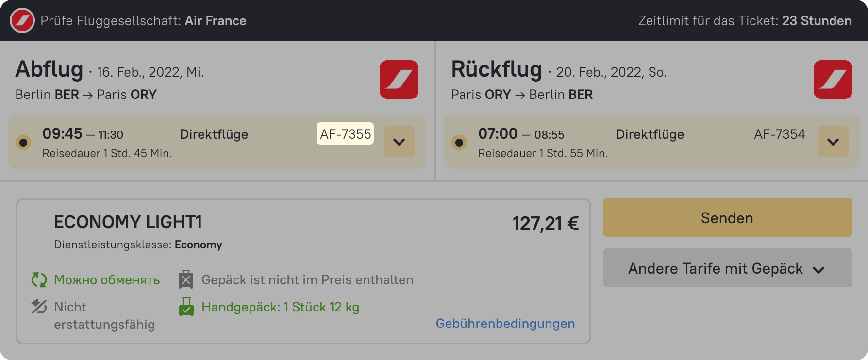Viewport: 868px width, 360px height.
Task: Open the Andere Tarife mit Gepäck dropdown
Action: [x=727, y=268]
